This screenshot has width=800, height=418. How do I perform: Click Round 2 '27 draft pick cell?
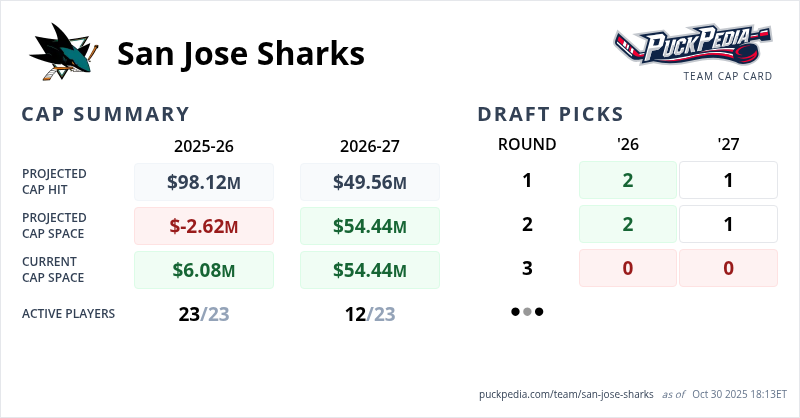pos(728,224)
